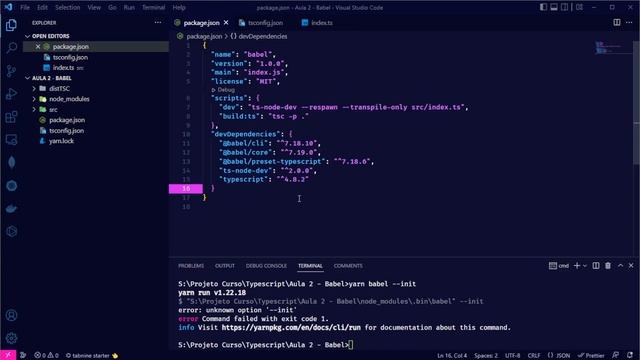
Task: Click Ln 16, Col 4 cursor position
Action: (x=452, y=356)
